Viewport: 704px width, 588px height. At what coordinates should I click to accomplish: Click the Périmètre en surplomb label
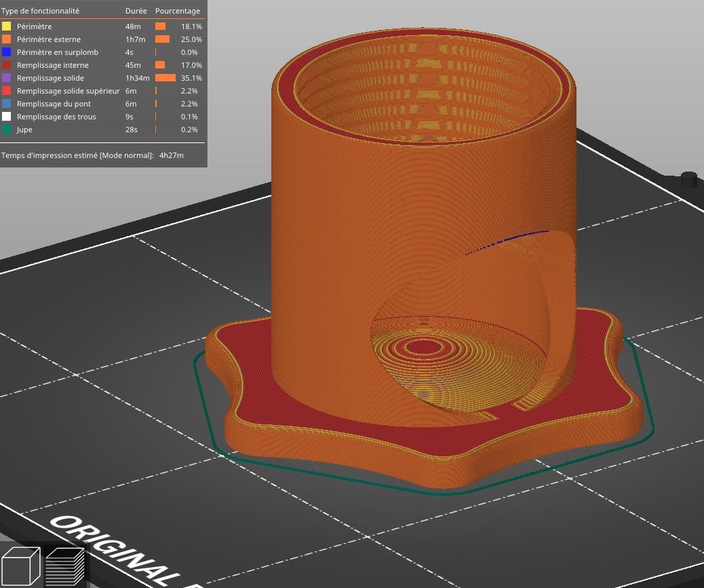(x=58, y=52)
